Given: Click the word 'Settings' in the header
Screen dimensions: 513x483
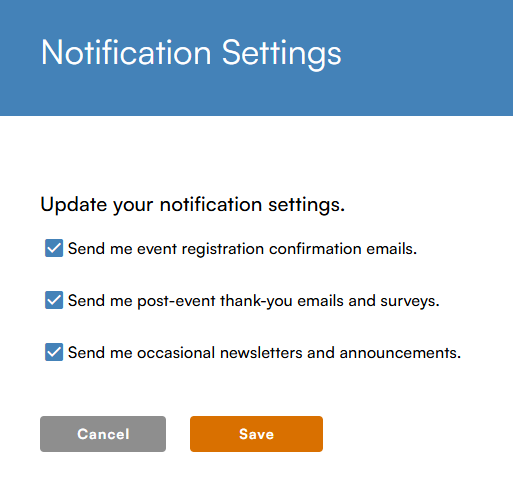Looking at the screenshot, I should (x=282, y=54).
